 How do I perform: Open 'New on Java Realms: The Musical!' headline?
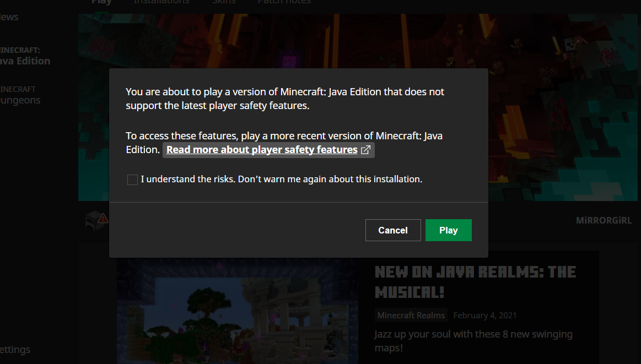click(x=476, y=282)
